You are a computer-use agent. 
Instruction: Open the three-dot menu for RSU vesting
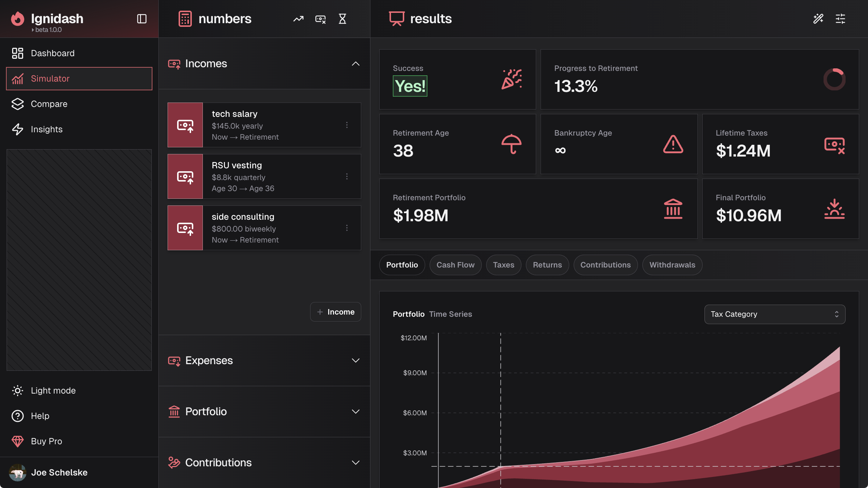(347, 177)
